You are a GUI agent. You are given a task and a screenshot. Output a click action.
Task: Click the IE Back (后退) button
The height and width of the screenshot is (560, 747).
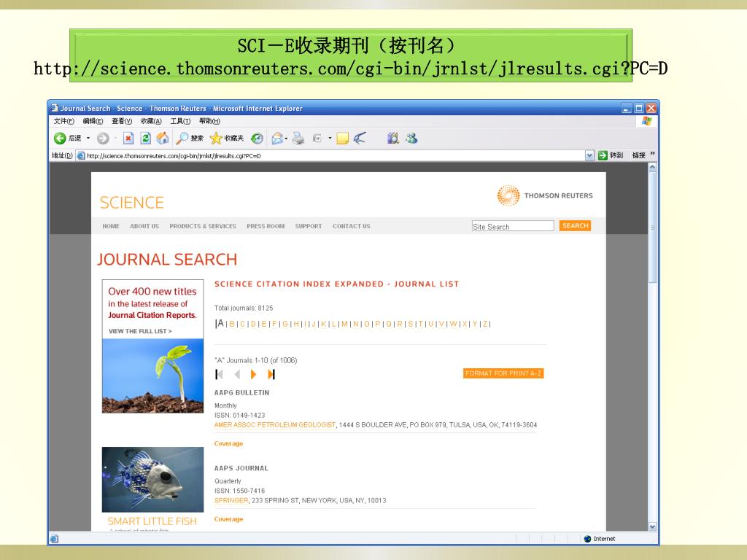pos(67,138)
